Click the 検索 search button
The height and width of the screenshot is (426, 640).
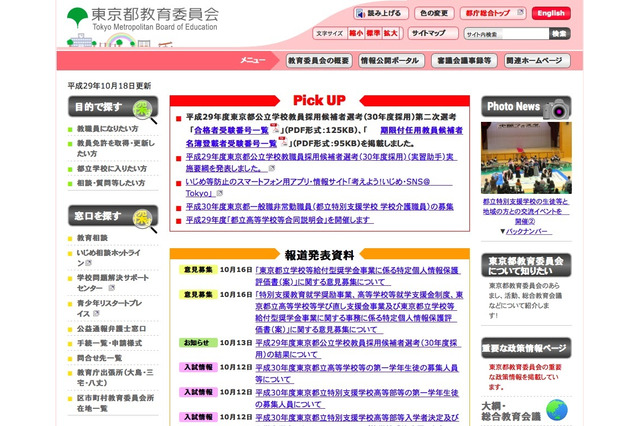click(560, 34)
